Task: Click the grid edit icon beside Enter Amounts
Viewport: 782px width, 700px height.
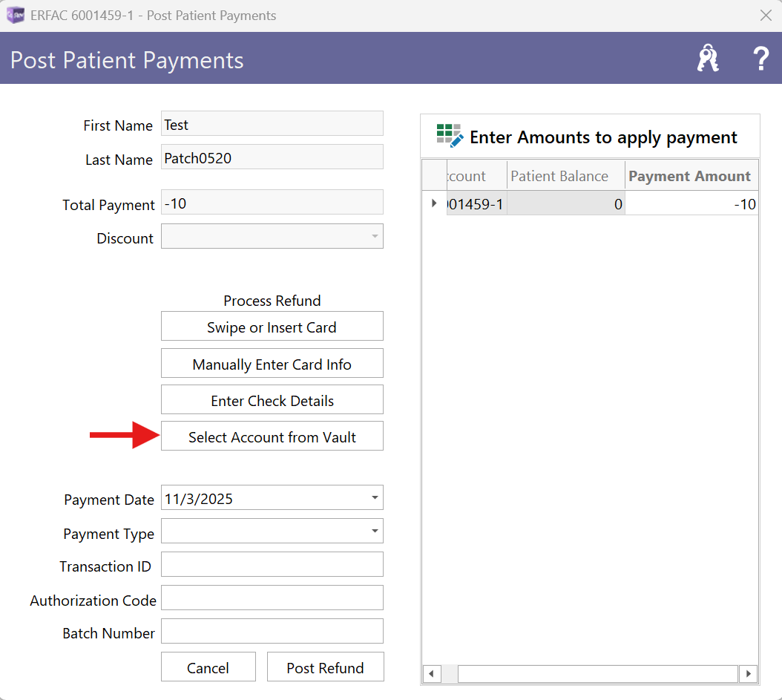Action: (450, 136)
